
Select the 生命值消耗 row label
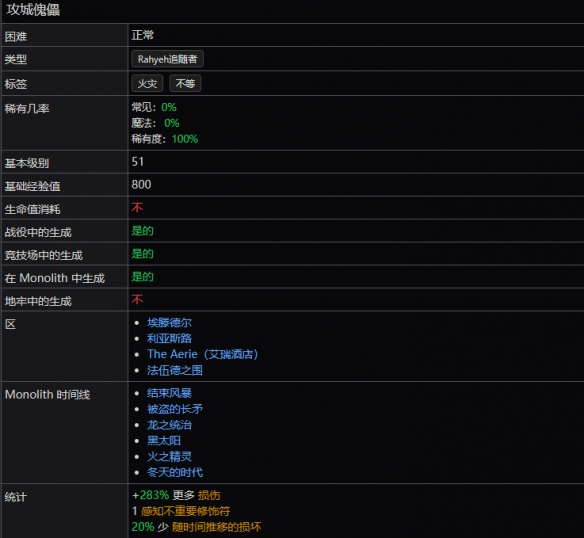point(32,209)
